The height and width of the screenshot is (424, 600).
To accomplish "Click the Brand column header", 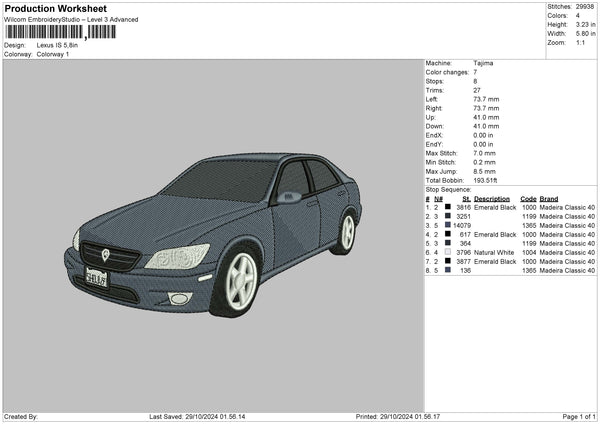I will (549, 198).
